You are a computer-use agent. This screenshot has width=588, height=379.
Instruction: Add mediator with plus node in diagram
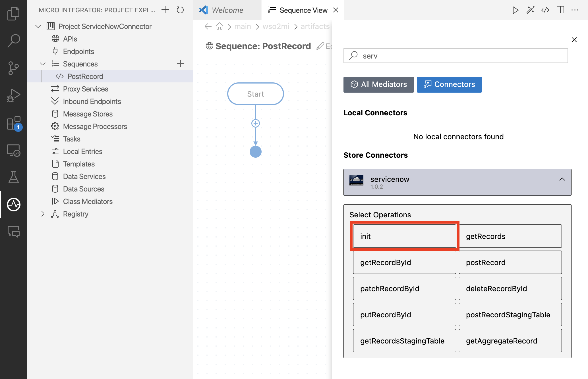click(x=256, y=123)
